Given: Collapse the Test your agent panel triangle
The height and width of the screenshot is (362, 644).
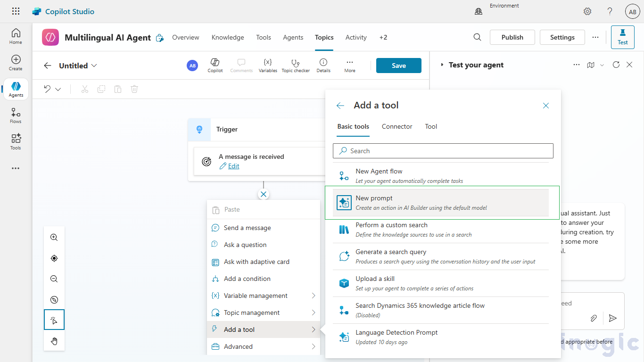Looking at the screenshot, I should 442,65.
